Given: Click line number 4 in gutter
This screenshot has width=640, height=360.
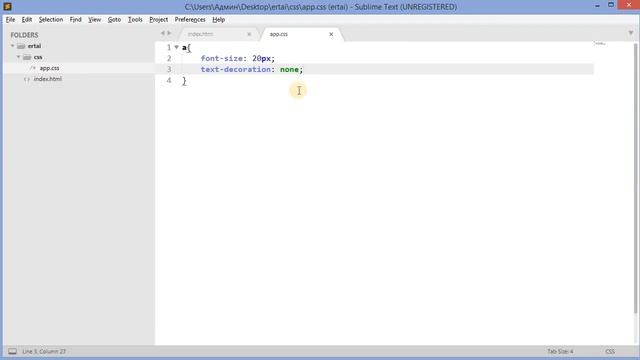Looking at the screenshot, I should (x=169, y=80).
